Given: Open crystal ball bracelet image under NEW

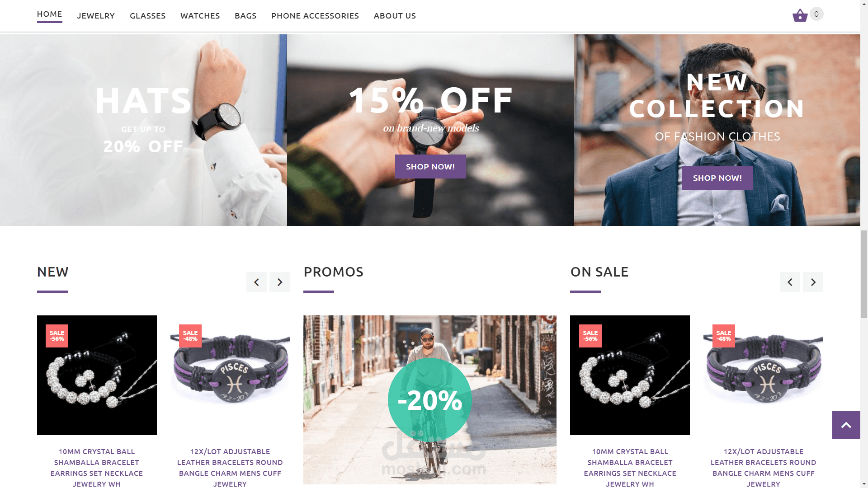Looking at the screenshot, I should (x=97, y=375).
